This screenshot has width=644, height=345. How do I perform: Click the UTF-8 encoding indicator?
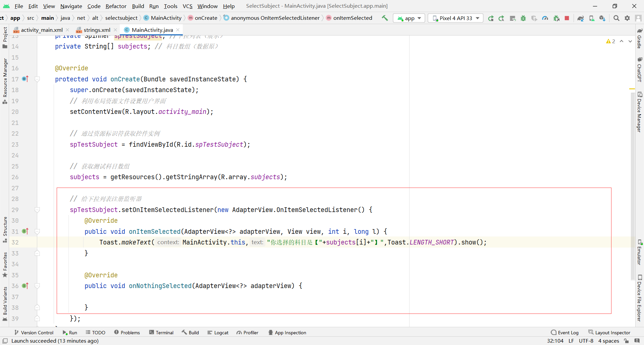pos(586,341)
